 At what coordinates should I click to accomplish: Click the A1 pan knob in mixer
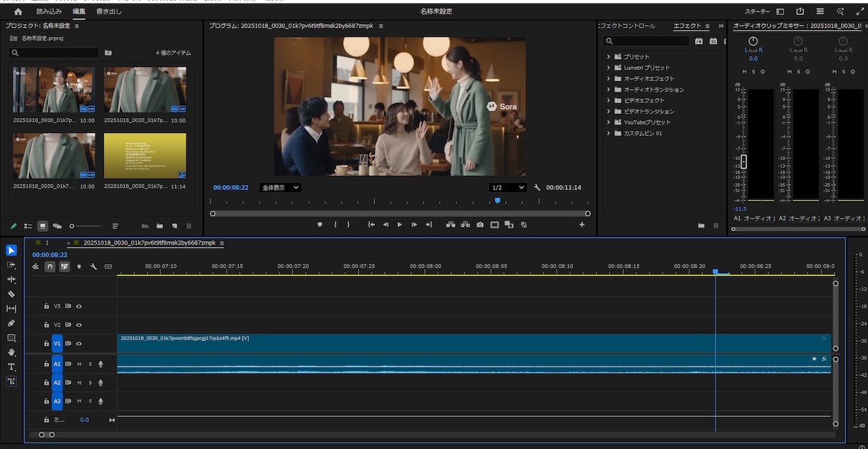tap(753, 42)
